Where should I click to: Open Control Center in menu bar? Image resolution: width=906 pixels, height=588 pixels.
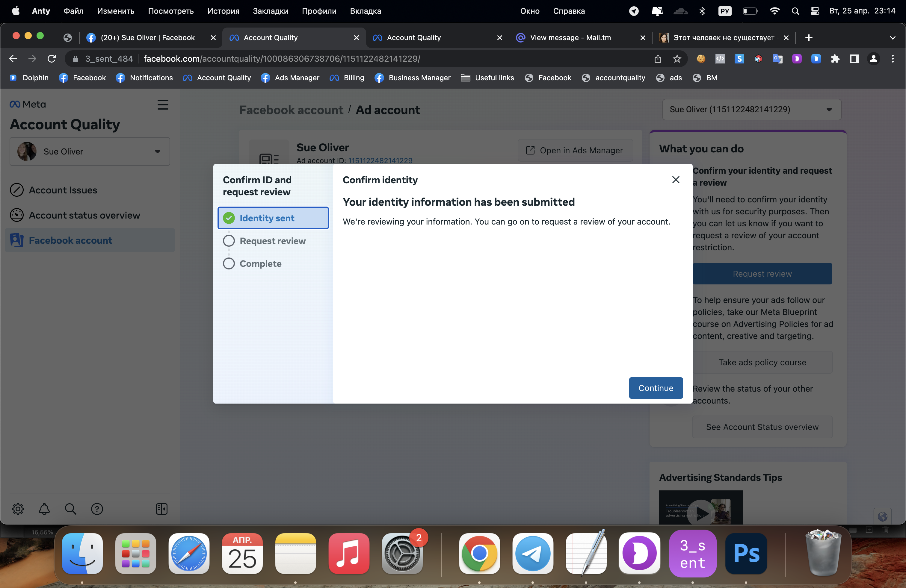(815, 11)
